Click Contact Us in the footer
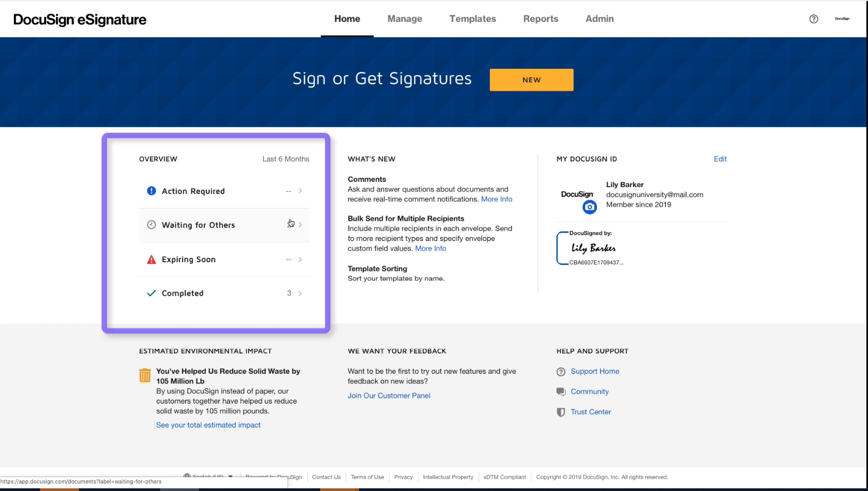The width and height of the screenshot is (868, 491). (x=327, y=477)
